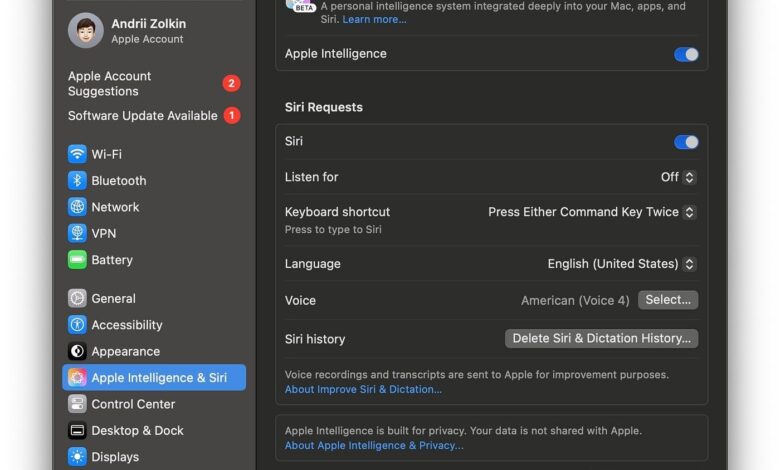Click the voice Select... button

pyautogui.click(x=668, y=300)
